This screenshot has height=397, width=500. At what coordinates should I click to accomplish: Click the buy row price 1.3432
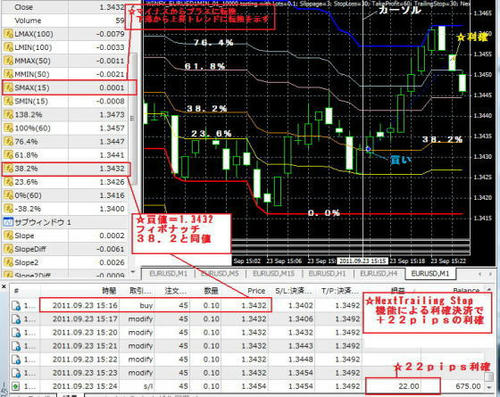254,306
